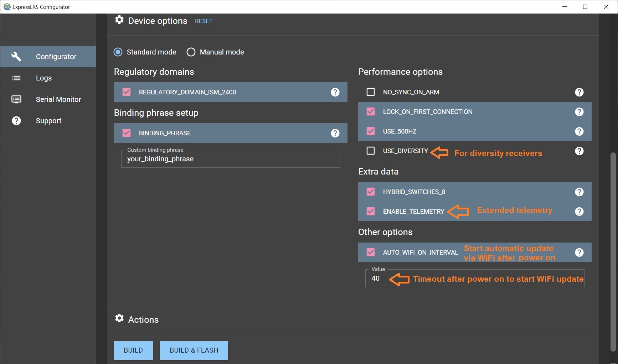The height and width of the screenshot is (364, 618).
Task: Click the Configurator wrench icon
Action: pyautogui.click(x=16, y=57)
